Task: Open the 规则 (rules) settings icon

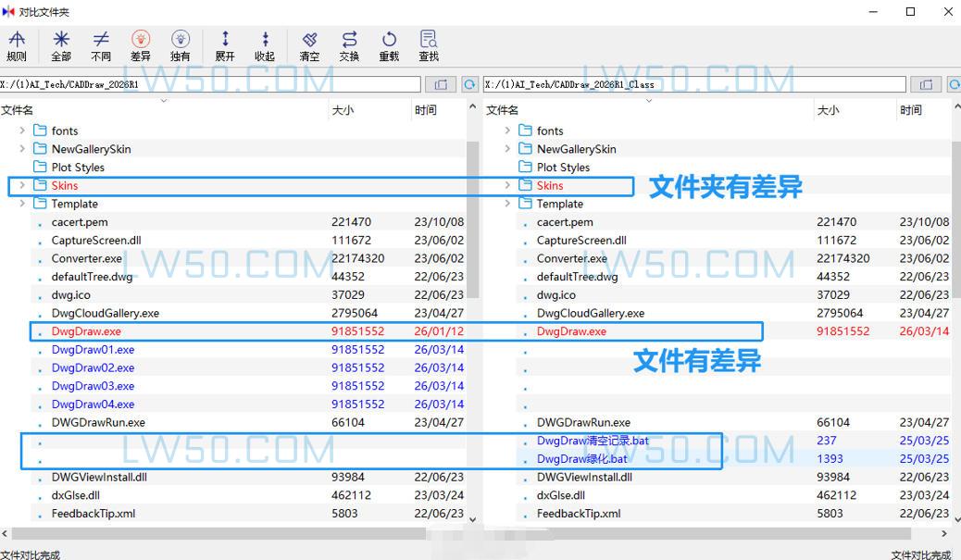Action: [17, 44]
